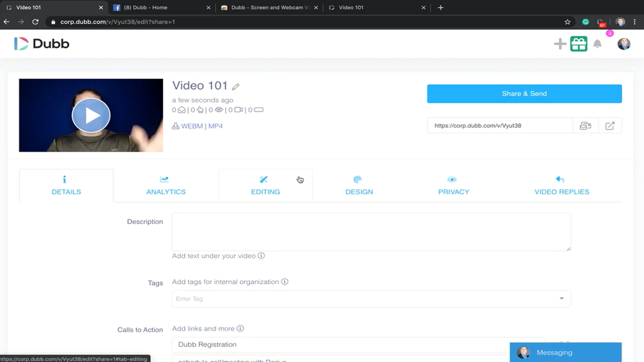Image resolution: width=644 pixels, height=362 pixels.
Task: Open the user profile avatar in Dubb header
Action: (624, 44)
